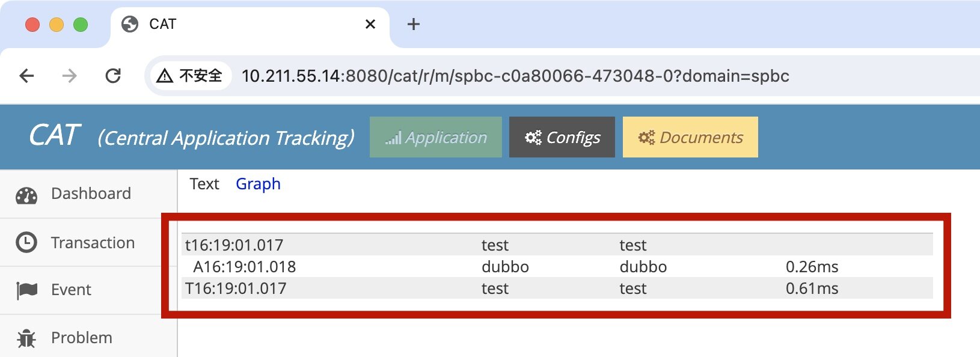Image resolution: width=980 pixels, height=357 pixels.
Task: Open the Documents button
Action: click(690, 138)
